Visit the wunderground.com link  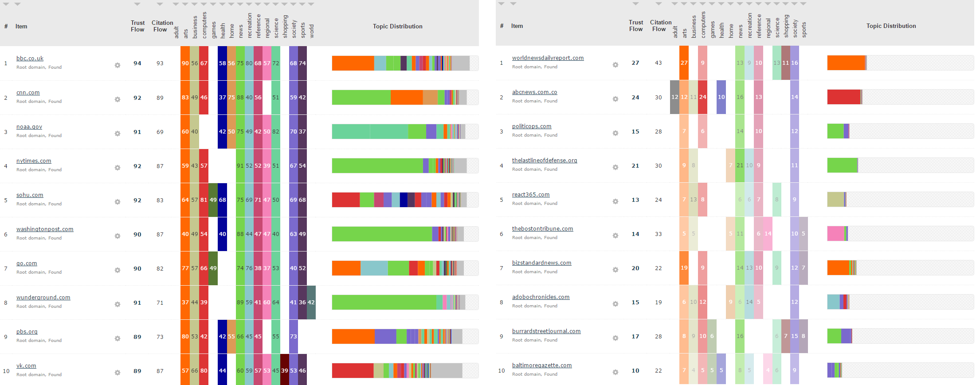point(43,298)
